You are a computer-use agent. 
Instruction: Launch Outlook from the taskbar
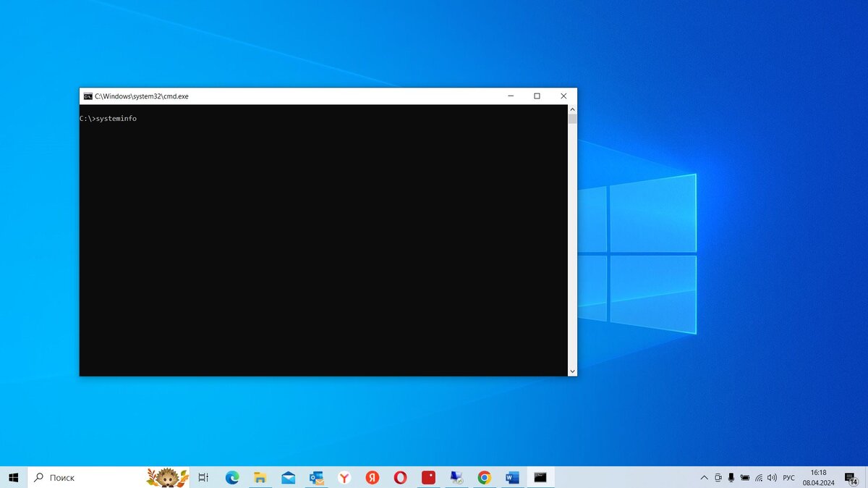[316, 477]
